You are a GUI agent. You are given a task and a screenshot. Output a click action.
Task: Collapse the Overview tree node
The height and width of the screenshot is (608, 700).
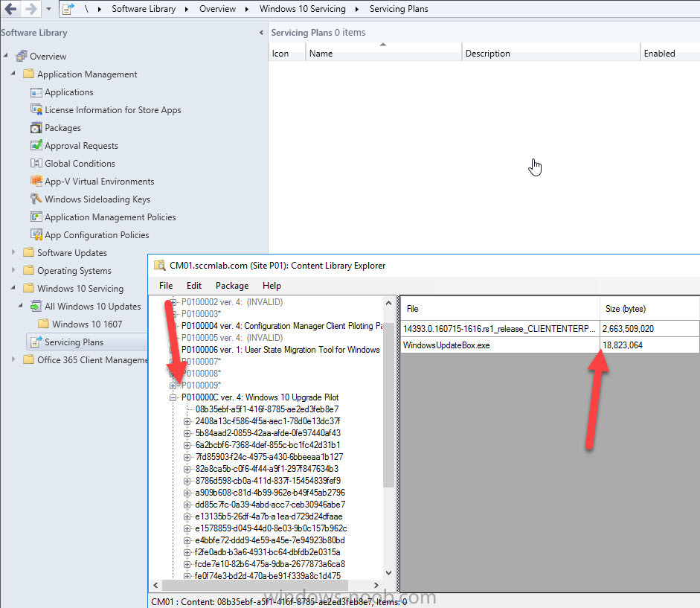point(6,55)
